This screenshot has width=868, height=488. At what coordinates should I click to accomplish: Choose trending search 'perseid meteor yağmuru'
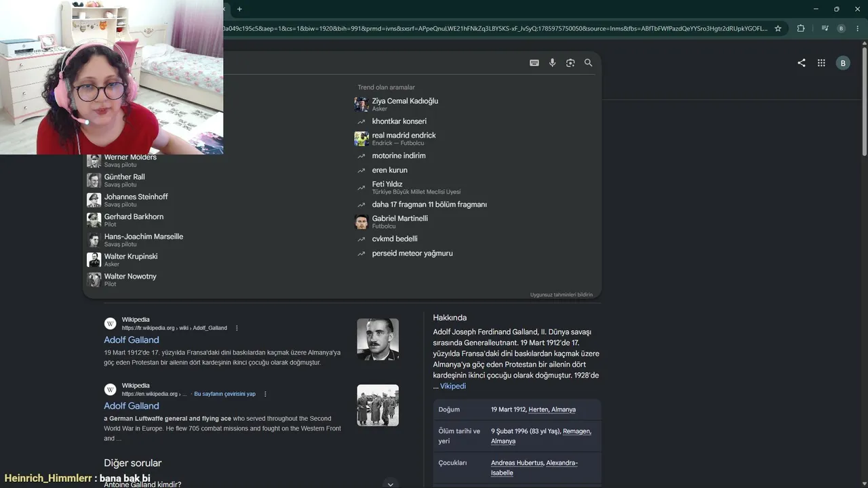tap(405, 253)
